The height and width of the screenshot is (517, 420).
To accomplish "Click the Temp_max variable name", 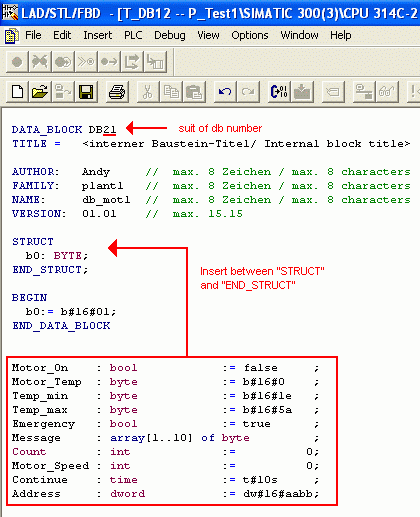I will pos(40,410).
